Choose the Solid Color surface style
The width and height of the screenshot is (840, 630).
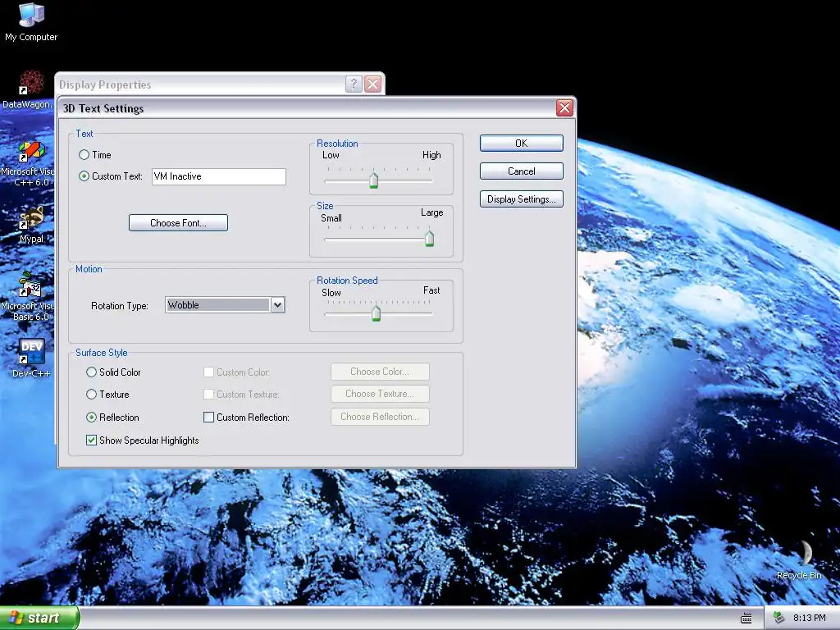[92, 372]
